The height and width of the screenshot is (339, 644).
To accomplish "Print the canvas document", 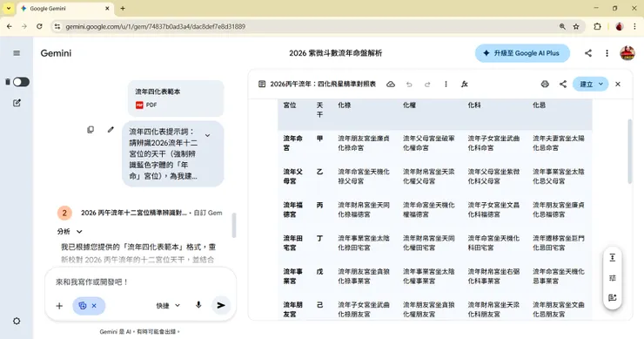I will [545, 84].
